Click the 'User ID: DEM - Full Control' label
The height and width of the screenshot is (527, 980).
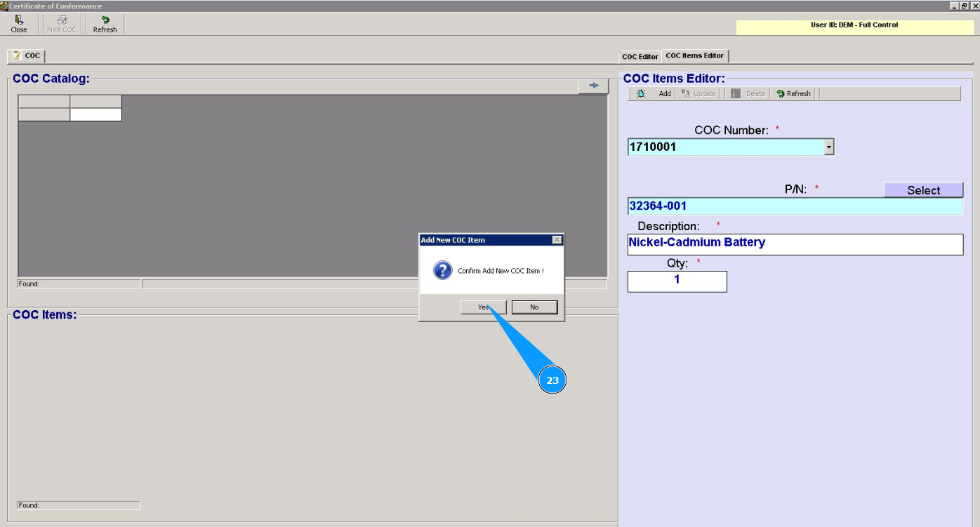[854, 25]
